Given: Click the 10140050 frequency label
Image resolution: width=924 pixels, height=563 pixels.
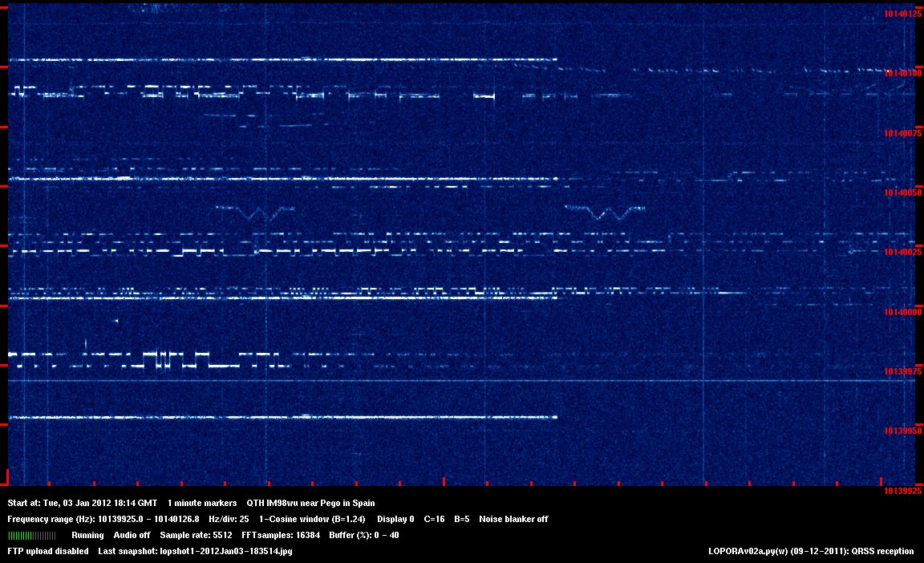Looking at the screenshot, I should tap(903, 192).
